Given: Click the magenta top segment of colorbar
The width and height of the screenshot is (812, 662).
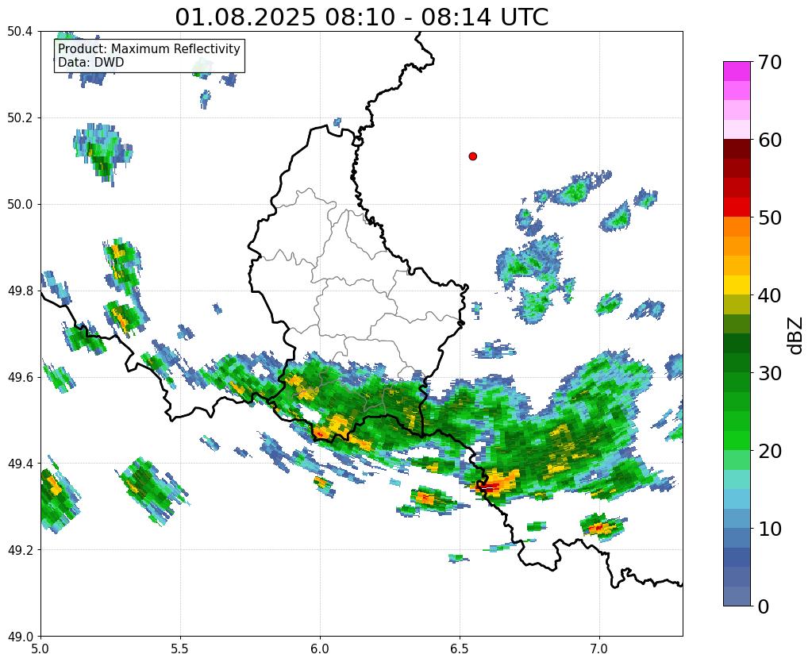Looking at the screenshot, I should click(737, 71).
